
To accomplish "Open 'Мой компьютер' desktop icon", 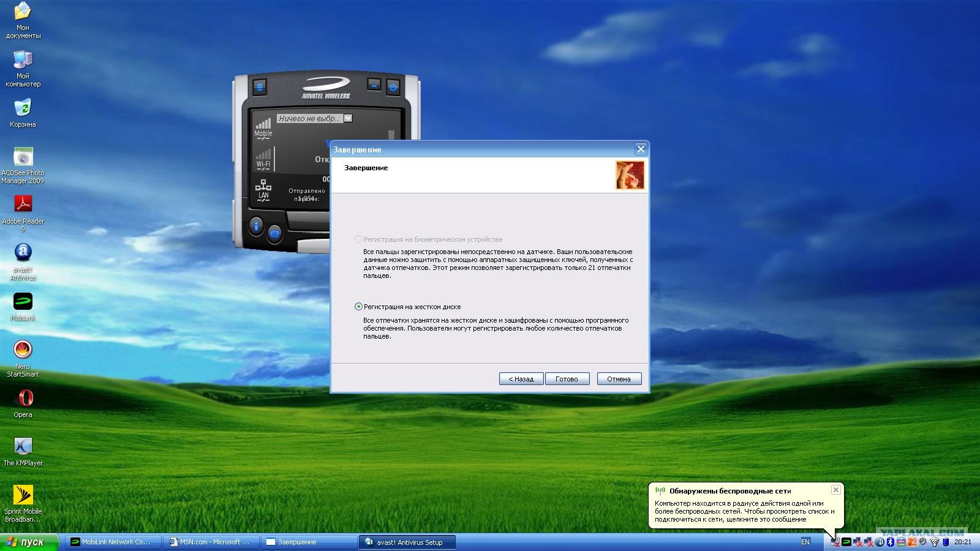I will (x=23, y=69).
